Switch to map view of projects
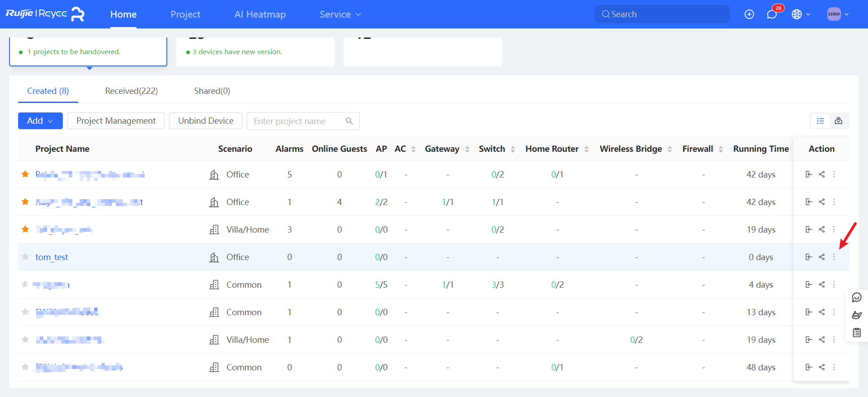 pos(839,121)
